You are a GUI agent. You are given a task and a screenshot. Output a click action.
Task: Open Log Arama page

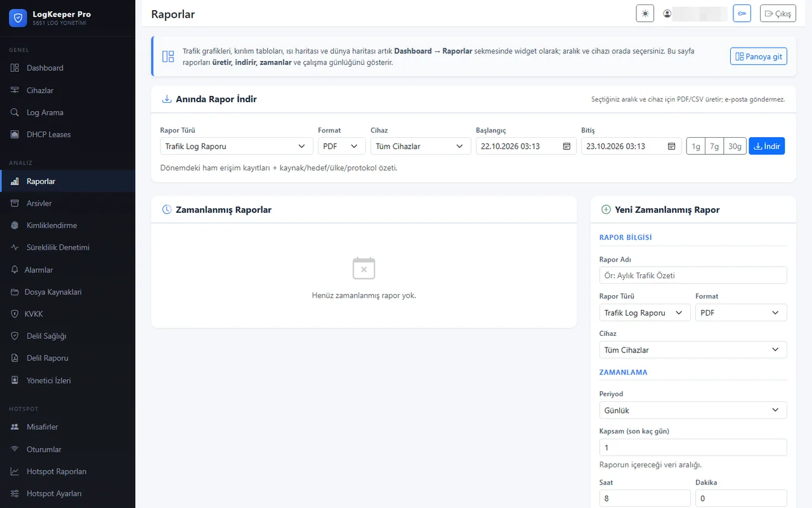point(67,112)
